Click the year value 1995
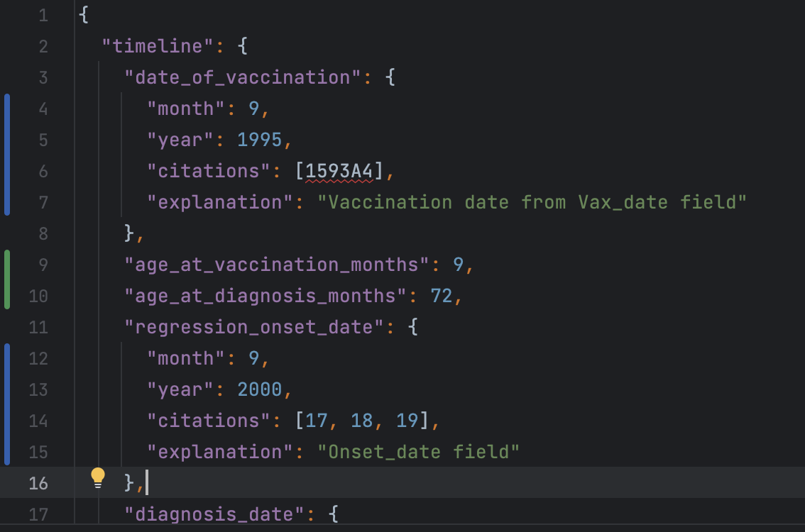 point(260,140)
